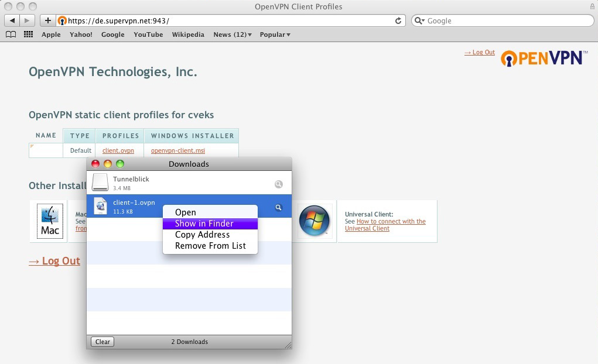This screenshot has height=364, width=598.
Task: Click the Tunnelblick disk image icon
Action: 100,182
